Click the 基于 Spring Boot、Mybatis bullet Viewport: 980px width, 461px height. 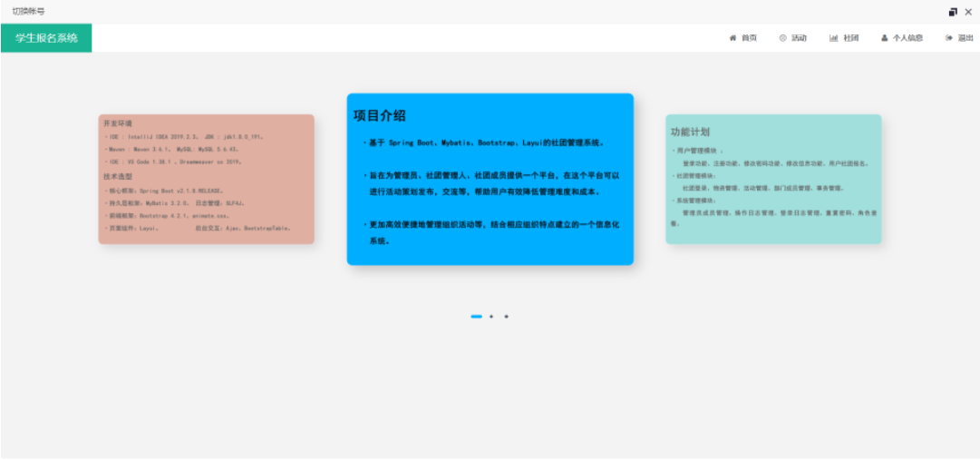pyautogui.click(x=483, y=142)
